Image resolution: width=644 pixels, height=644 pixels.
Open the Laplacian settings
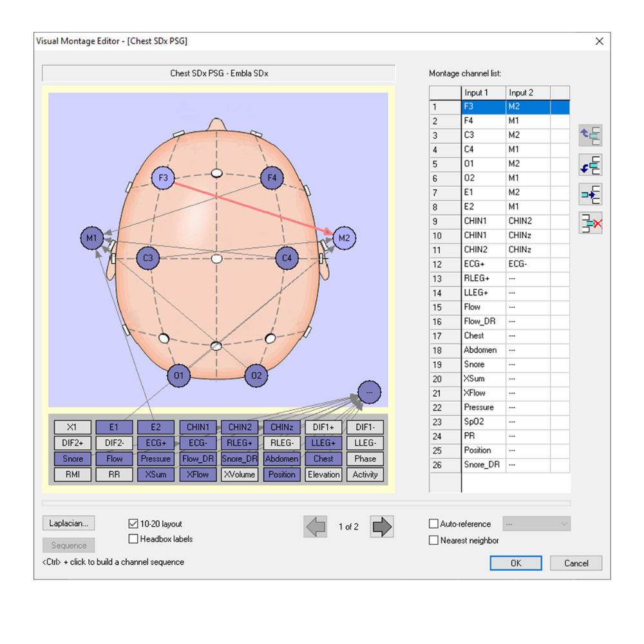pos(68,524)
